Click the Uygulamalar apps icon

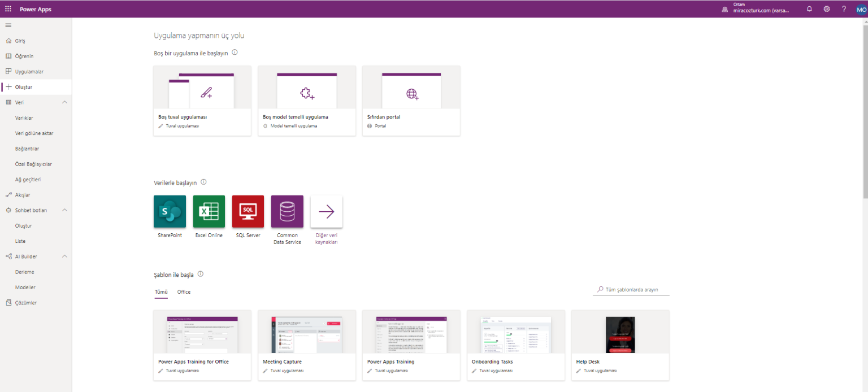(x=8, y=72)
